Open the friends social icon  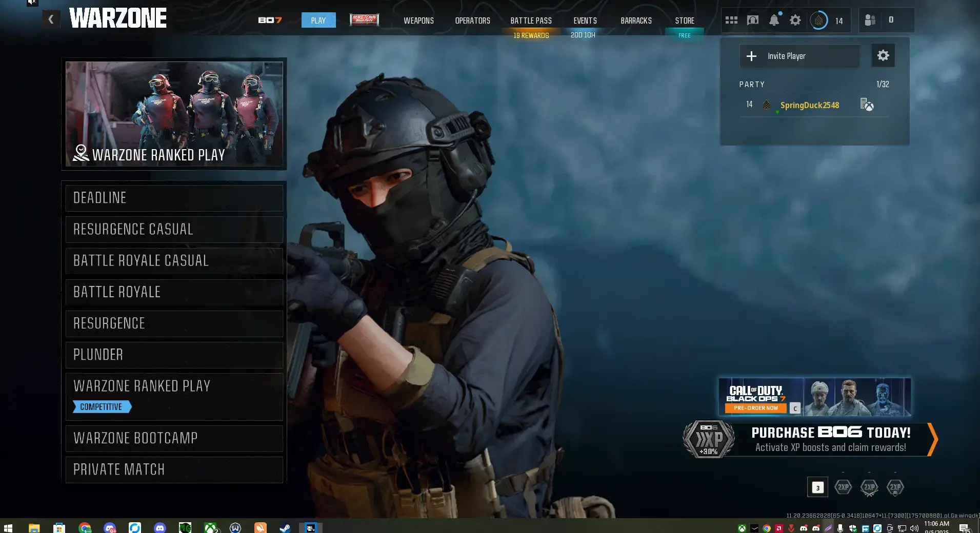coord(870,20)
